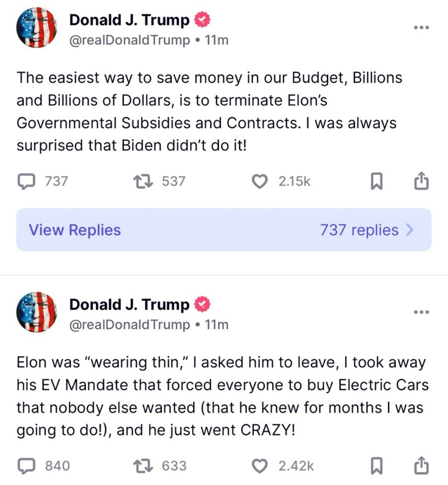448x485 pixels.
Task: Share the "wearing thin" post
Action: tap(421, 466)
